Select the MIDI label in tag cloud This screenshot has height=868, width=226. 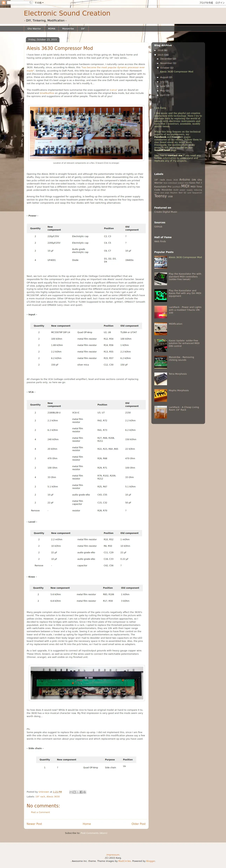coord(185,186)
